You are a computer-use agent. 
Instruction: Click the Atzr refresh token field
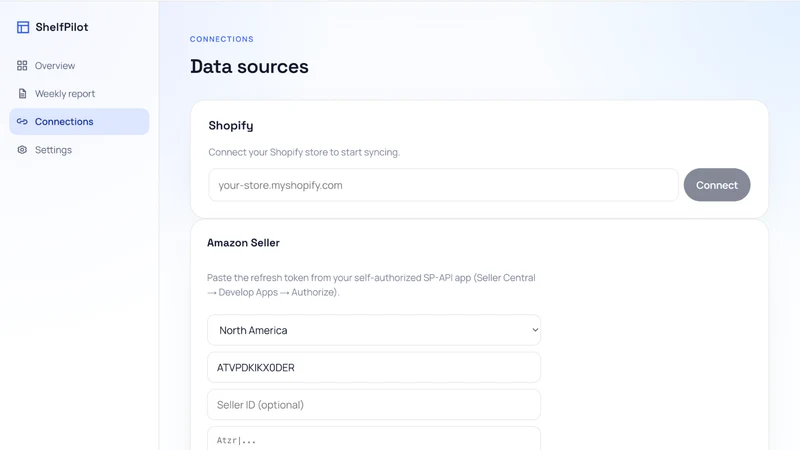coord(374,439)
